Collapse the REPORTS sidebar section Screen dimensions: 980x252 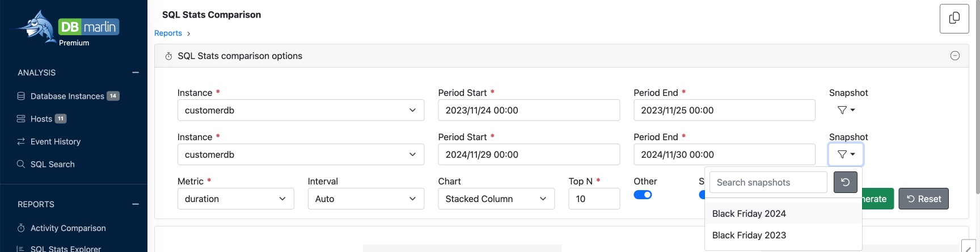[x=136, y=204]
